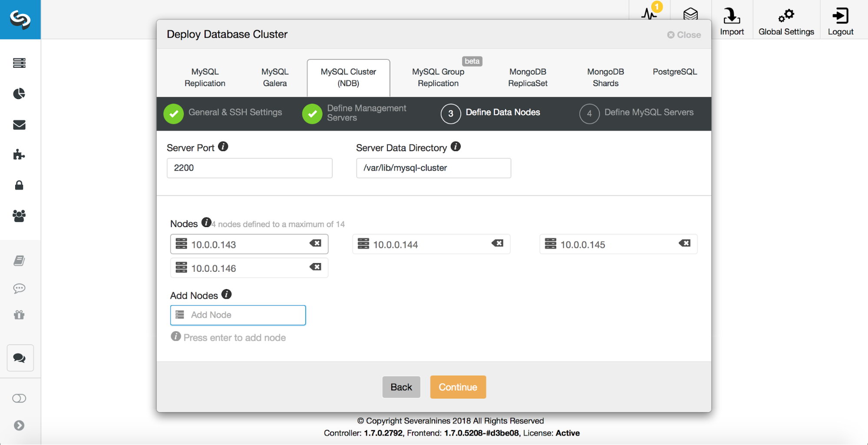Flip the sidebar toggle switch

tap(19, 399)
